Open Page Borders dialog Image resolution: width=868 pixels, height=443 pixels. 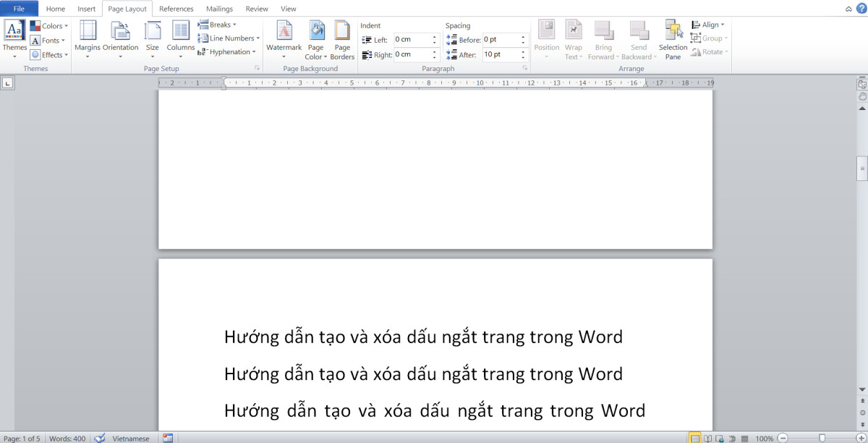click(x=342, y=40)
